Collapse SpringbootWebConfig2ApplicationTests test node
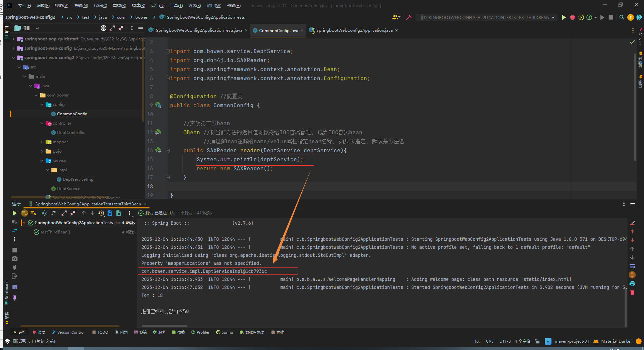 [x=24, y=223]
